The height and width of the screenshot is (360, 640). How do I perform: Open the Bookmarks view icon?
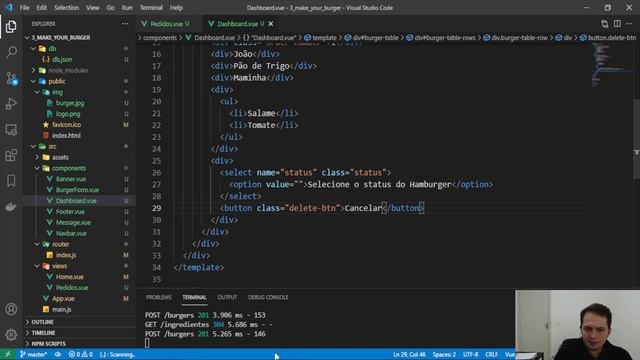point(11,181)
